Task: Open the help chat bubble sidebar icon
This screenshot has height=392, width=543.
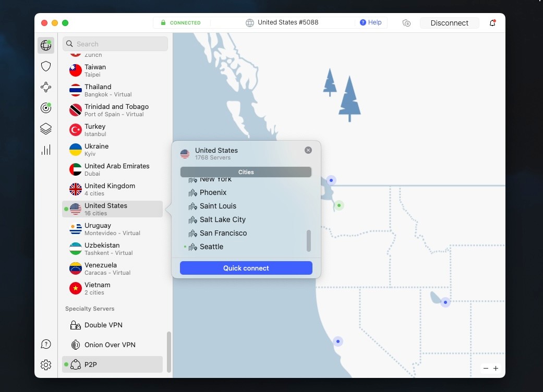Action: (x=46, y=344)
